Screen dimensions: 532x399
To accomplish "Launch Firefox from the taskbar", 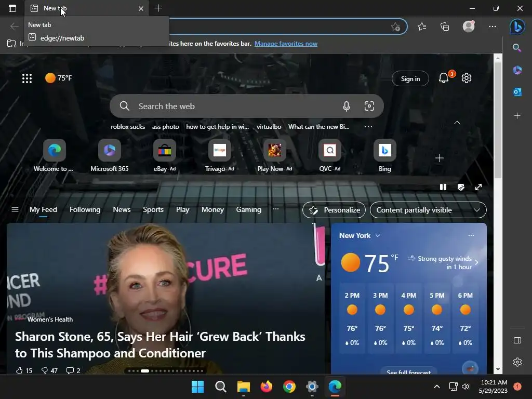I will pyautogui.click(x=267, y=387).
